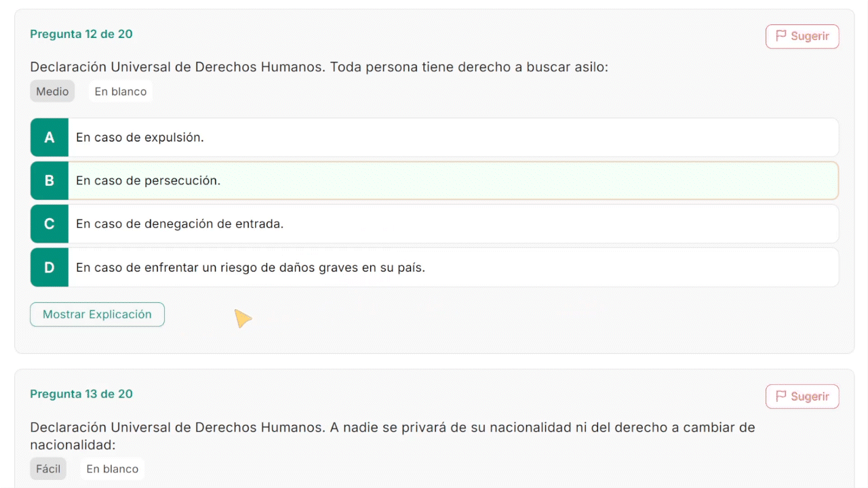Click the flag icon on question 13's Sugerir button
This screenshot has height=488, width=868.
click(781, 396)
